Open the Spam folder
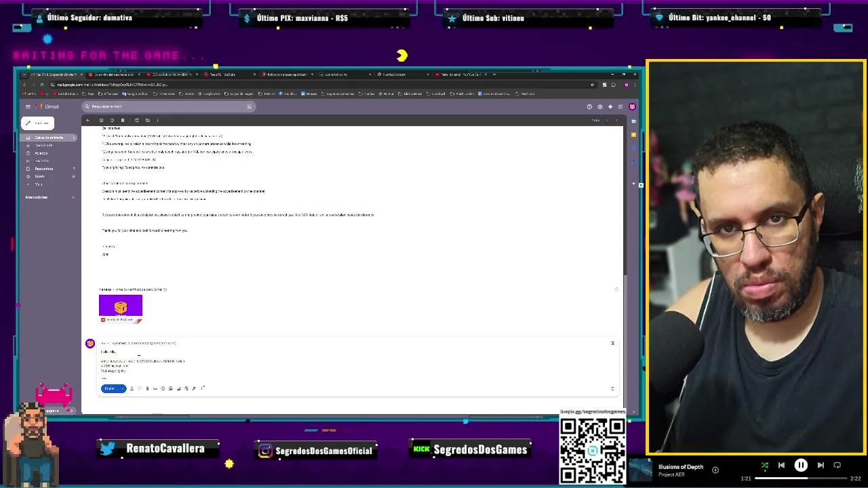 40,176
